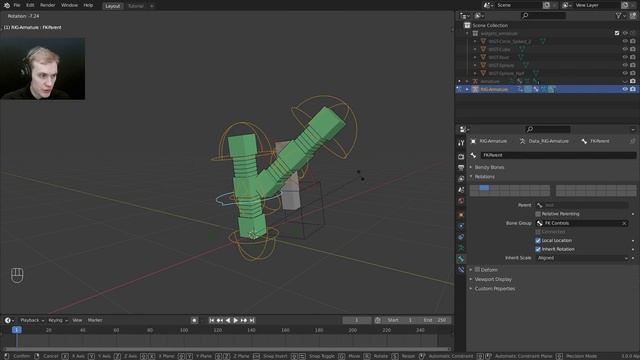This screenshot has width=640, height=360.
Task: Select the WGT-Cube mesh icon in outliner
Action: [522, 49]
